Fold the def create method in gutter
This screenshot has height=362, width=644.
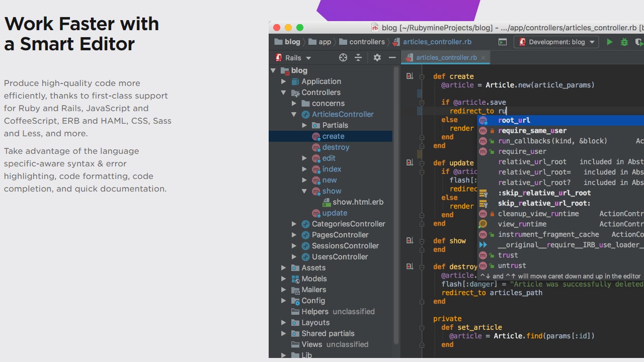point(422,76)
